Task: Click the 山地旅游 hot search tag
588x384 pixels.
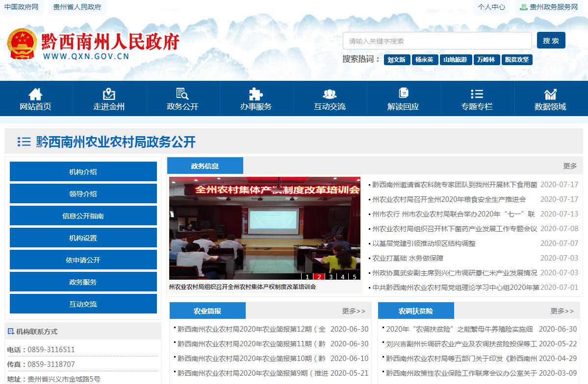Action: (455, 60)
